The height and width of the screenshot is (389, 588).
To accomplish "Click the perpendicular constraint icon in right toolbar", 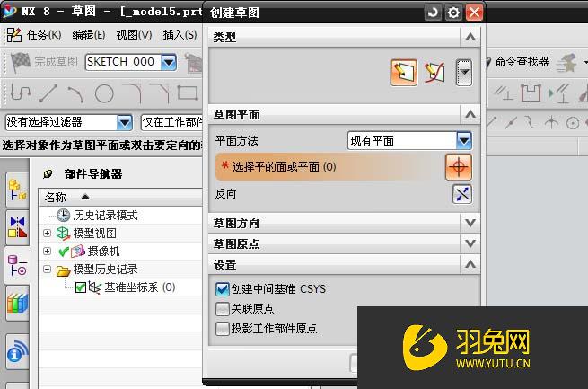I will tap(504, 93).
